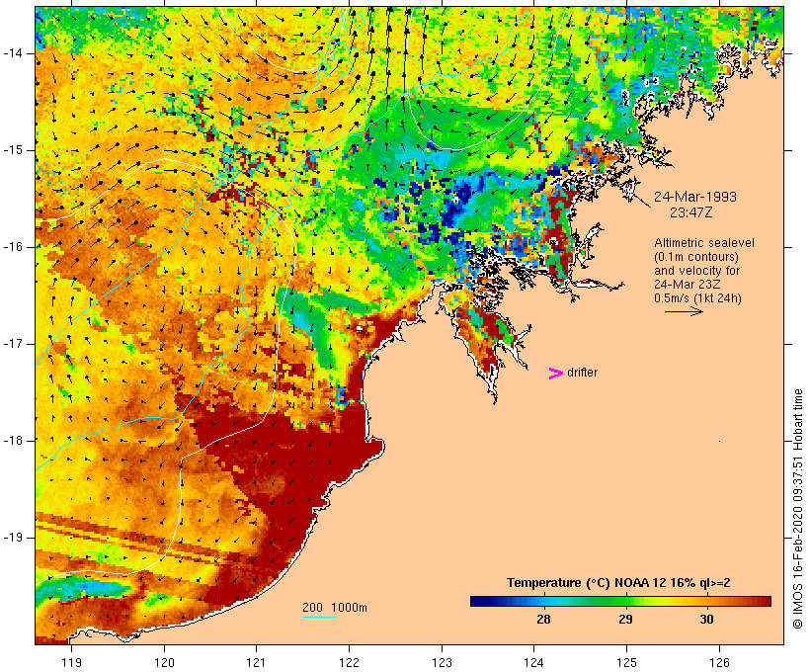810x672 pixels.
Task: Click the cyan 200m depth contour legend line
Action: click(319, 617)
